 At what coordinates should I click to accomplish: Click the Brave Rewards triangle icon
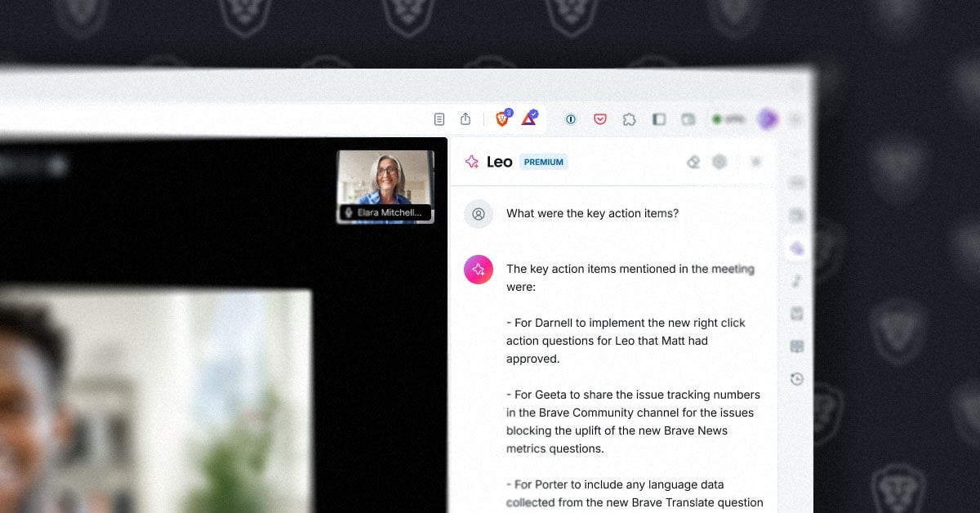click(x=529, y=119)
